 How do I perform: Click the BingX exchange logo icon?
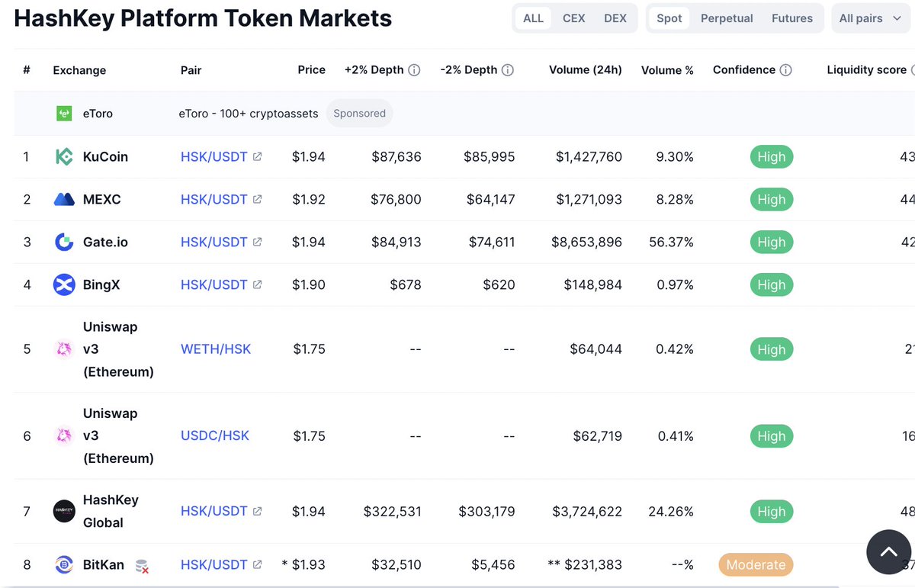pos(64,284)
